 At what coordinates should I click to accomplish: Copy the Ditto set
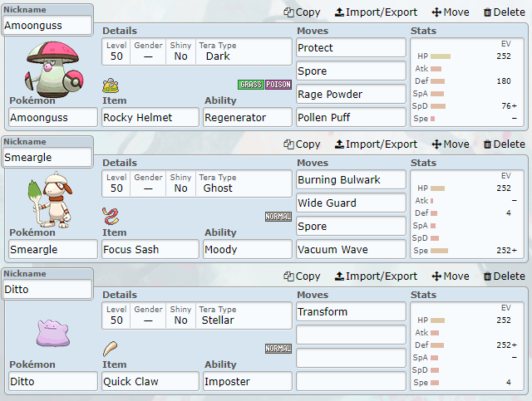(x=302, y=276)
